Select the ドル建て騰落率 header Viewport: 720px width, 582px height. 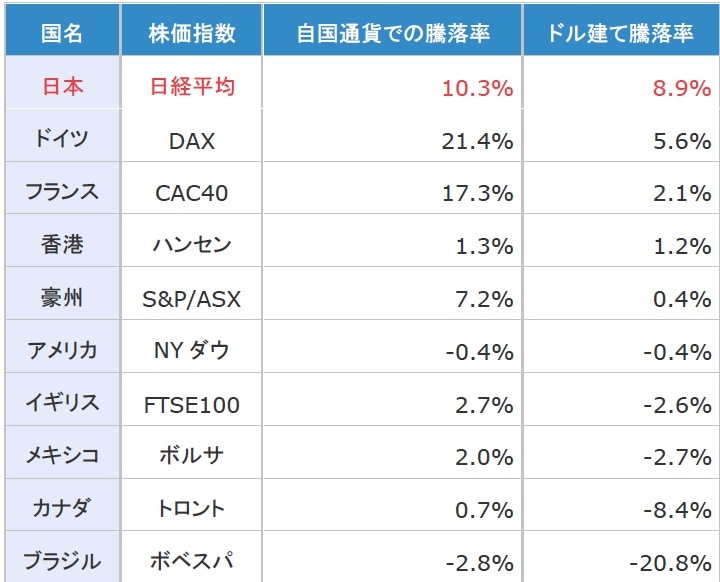[621, 33]
